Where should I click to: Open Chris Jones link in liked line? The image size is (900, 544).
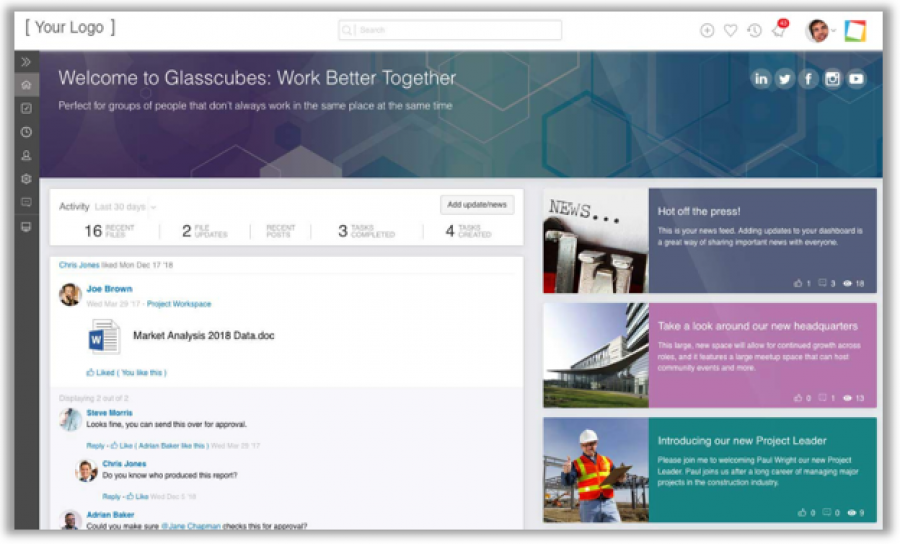[x=79, y=265]
